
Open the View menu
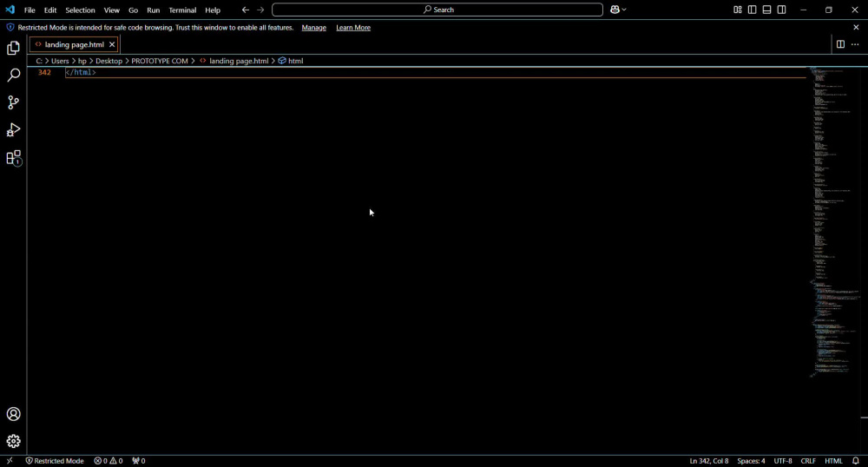112,10
